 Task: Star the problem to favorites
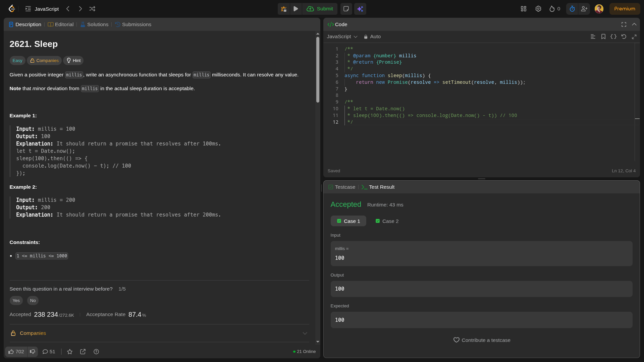[70, 352]
